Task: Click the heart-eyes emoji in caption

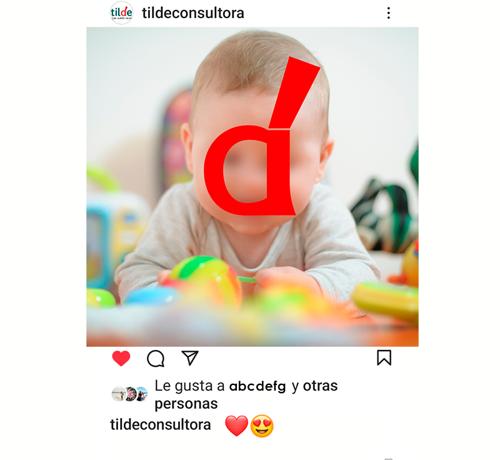Action: point(262,426)
